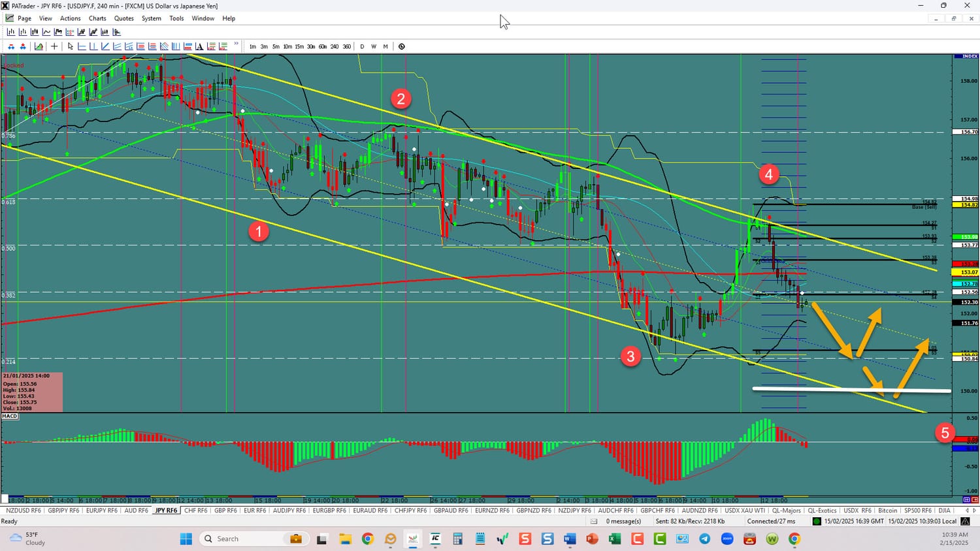Click the MACD indicator panel label

10,416
